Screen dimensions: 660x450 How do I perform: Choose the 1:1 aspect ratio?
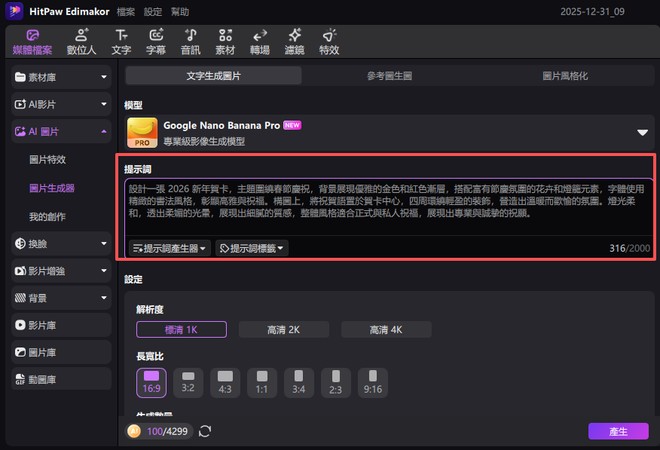click(262, 383)
